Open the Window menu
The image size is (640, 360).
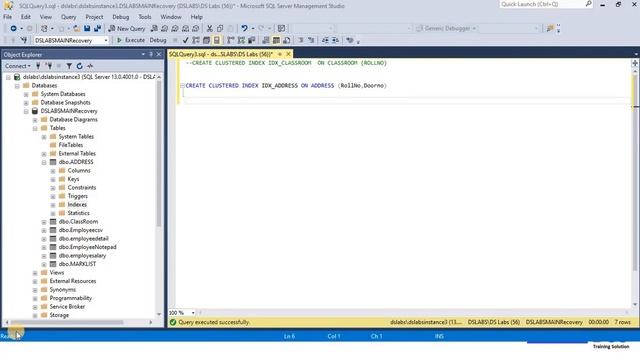[x=171, y=17]
